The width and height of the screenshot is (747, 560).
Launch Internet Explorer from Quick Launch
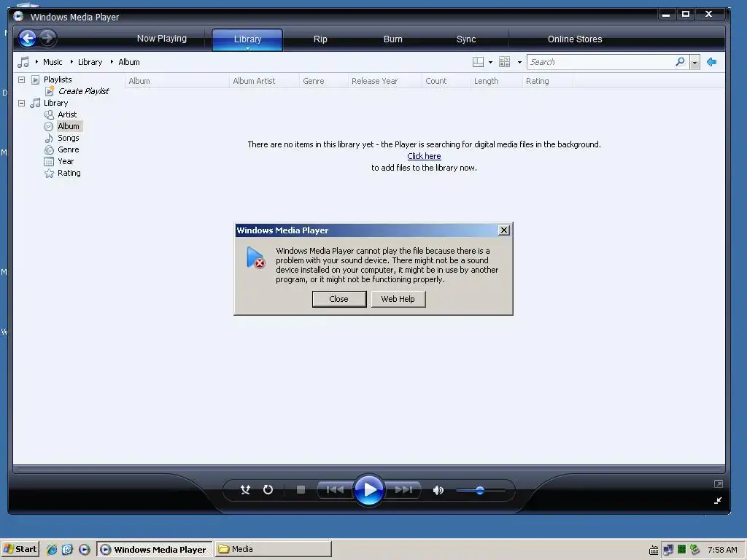[x=52, y=550]
